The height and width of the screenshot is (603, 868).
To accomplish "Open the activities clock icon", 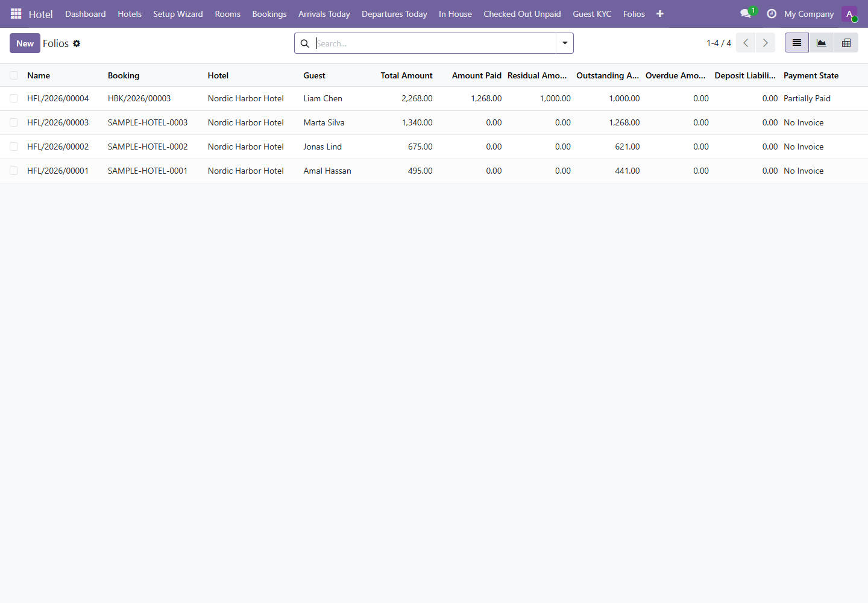I will [x=772, y=13].
